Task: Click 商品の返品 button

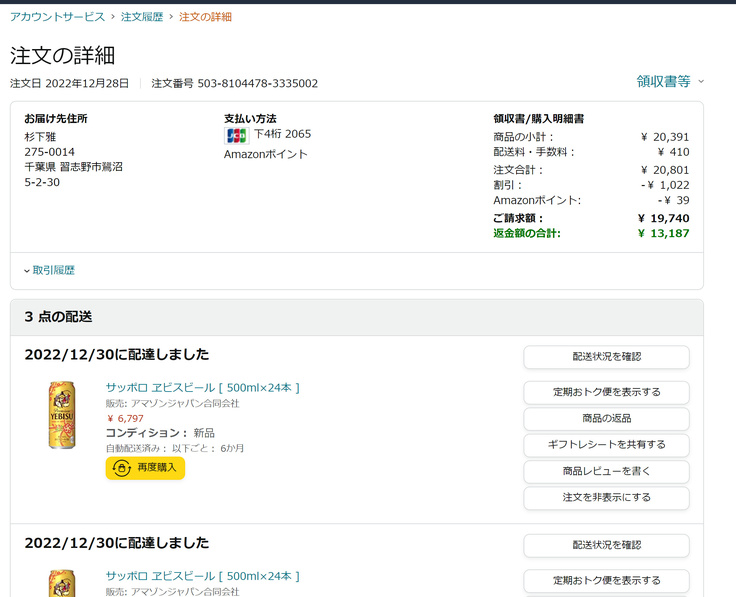Action: 606,419
